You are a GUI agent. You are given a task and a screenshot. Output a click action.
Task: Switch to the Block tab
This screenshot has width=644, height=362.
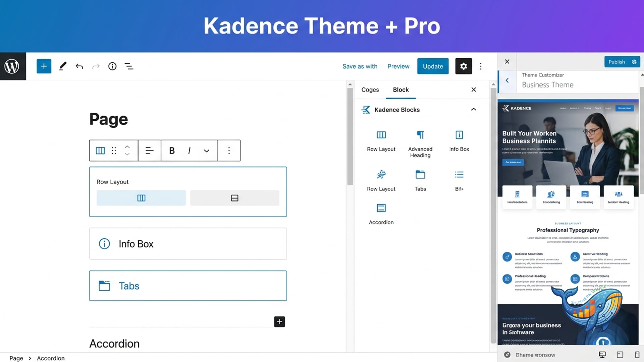(x=401, y=89)
